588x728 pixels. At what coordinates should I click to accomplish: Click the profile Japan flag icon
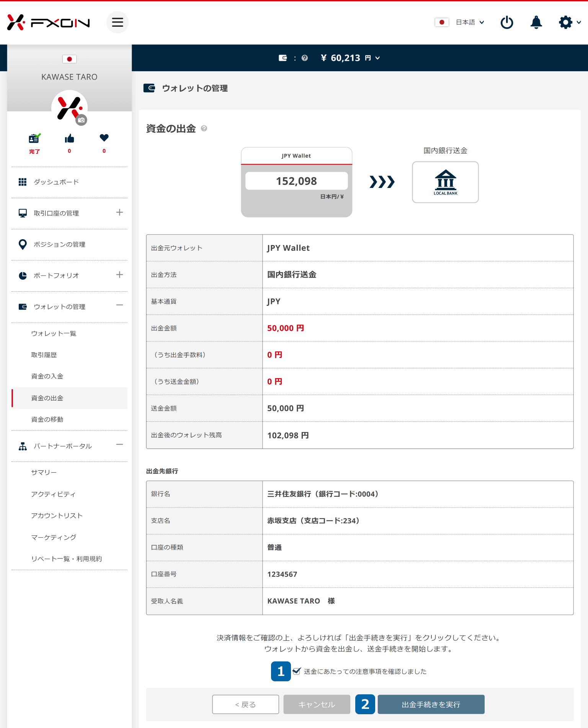click(x=69, y=59)
